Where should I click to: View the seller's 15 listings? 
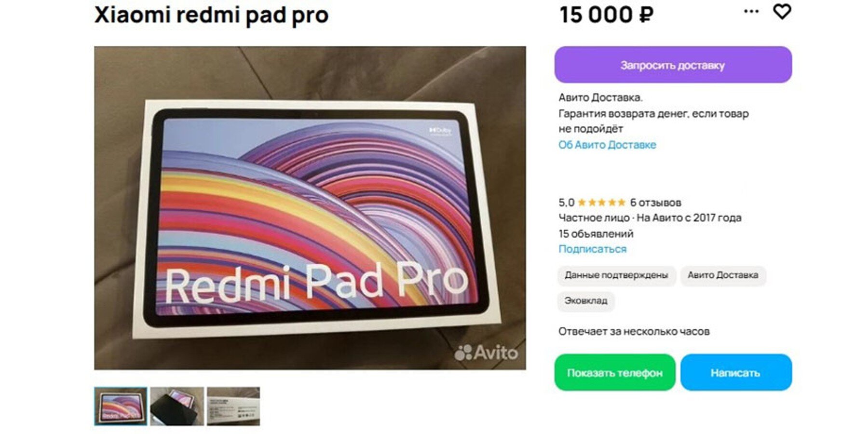point(596,233)
